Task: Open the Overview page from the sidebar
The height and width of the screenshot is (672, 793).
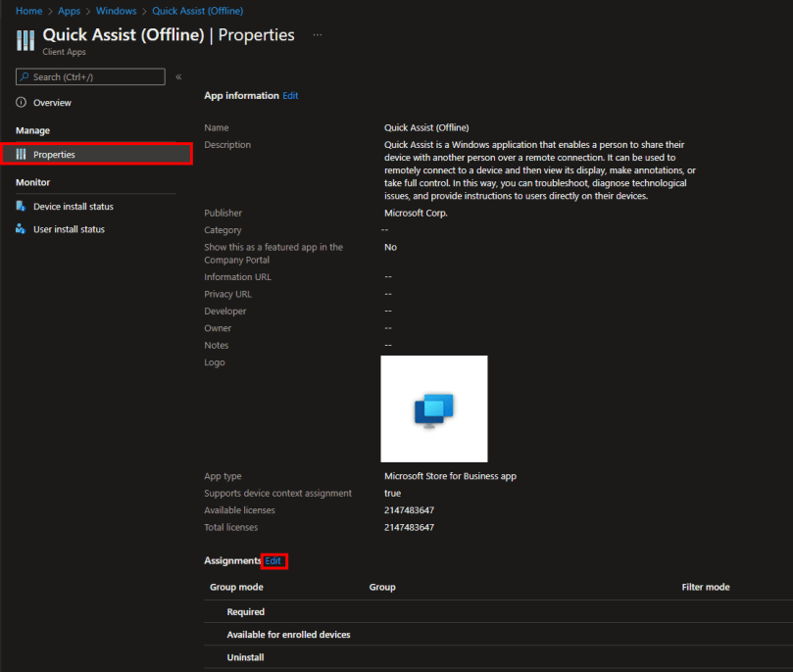Action: (x=52, y=102)
